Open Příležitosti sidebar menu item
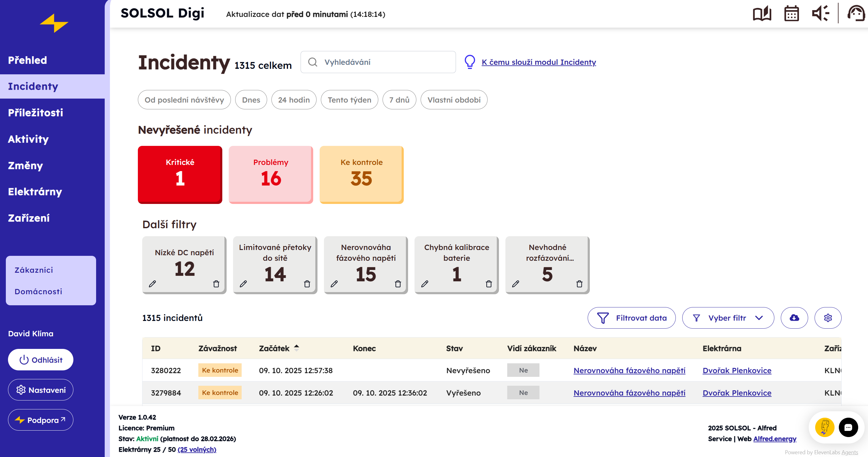This screenshot has width=868, height=457. tap(35, 113)
